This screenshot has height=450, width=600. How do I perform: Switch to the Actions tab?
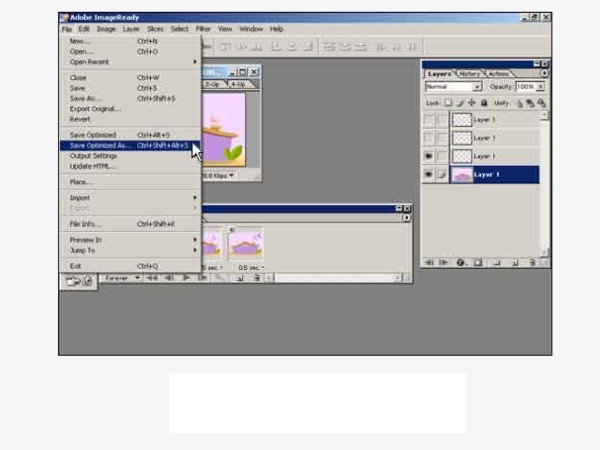click(x=499, y=73)
